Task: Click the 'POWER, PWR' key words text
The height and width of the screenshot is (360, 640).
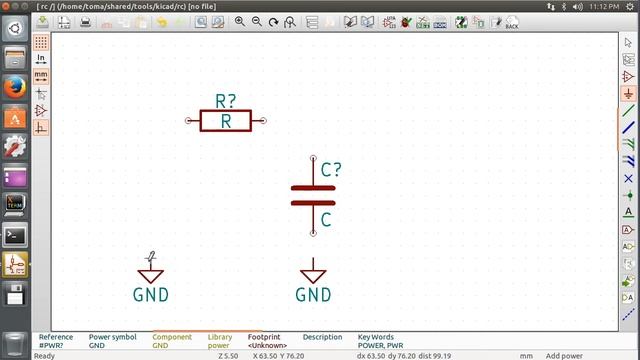Action: tap(380, 346)
